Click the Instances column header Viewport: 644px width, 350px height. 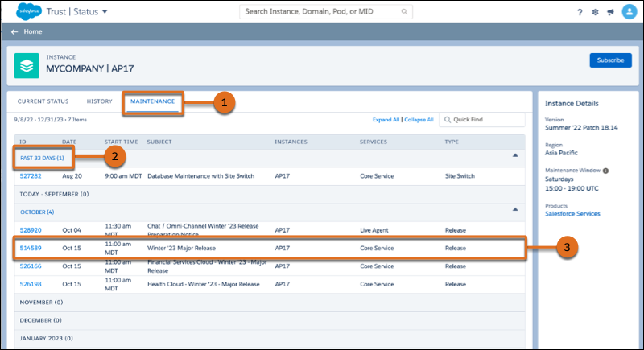(291, 142)
